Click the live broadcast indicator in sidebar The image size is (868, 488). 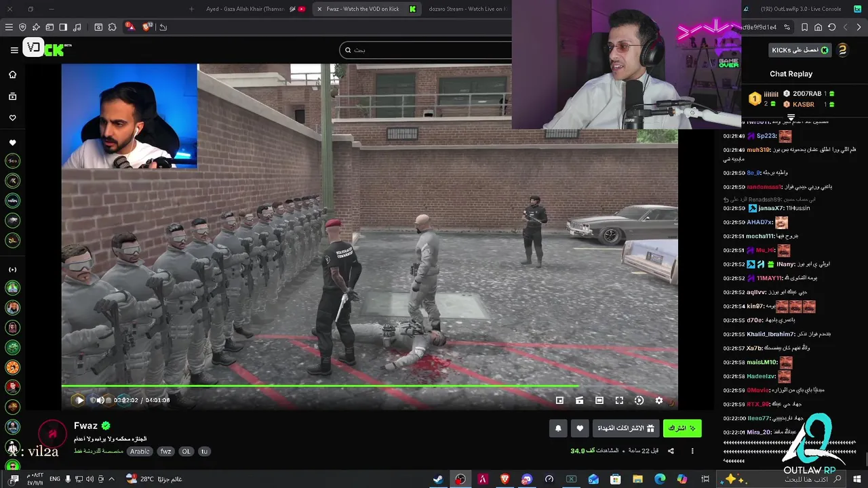tap(12, 269)
